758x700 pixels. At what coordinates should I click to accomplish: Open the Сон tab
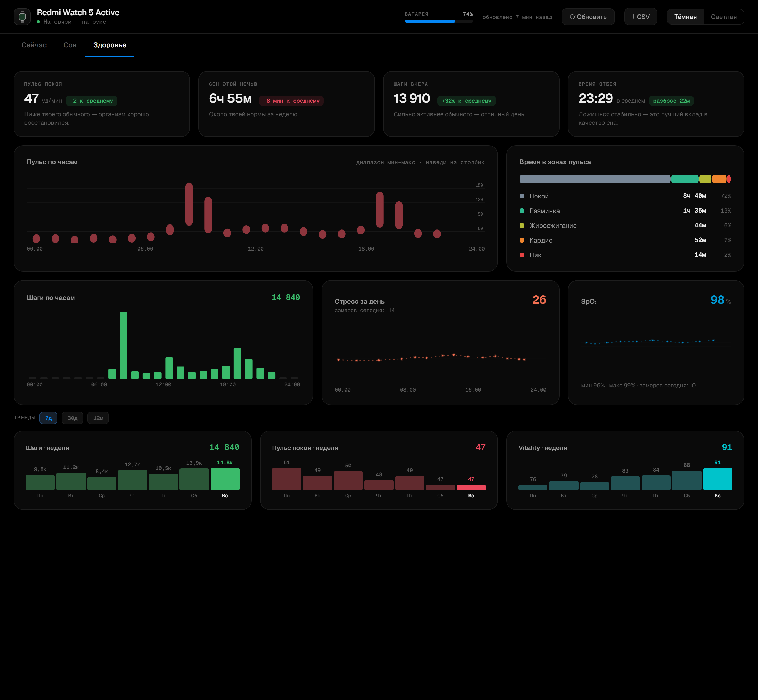(70, 45)
